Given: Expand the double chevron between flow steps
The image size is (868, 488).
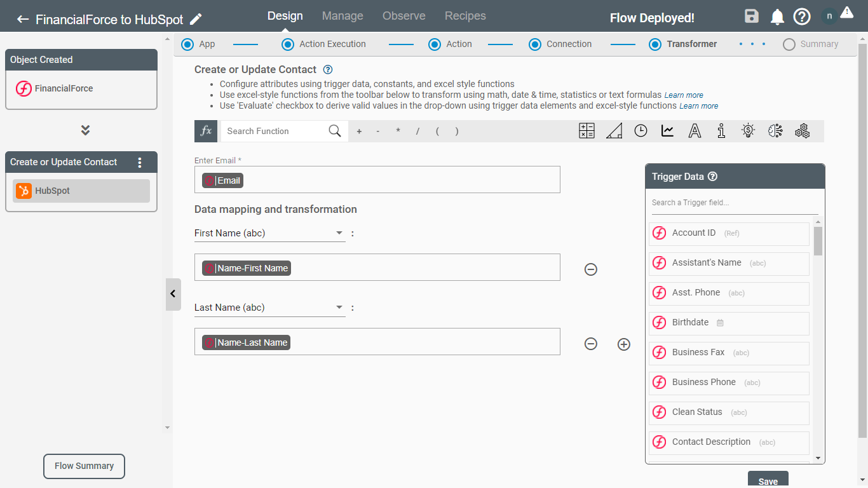Looking at the screenshot, I should (x=85, y=130).
